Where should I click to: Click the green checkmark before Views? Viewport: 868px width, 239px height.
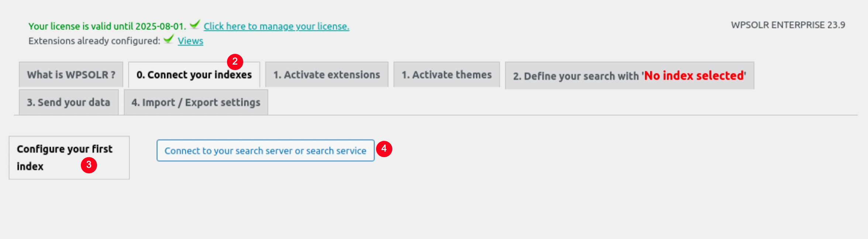coord(169,39)
